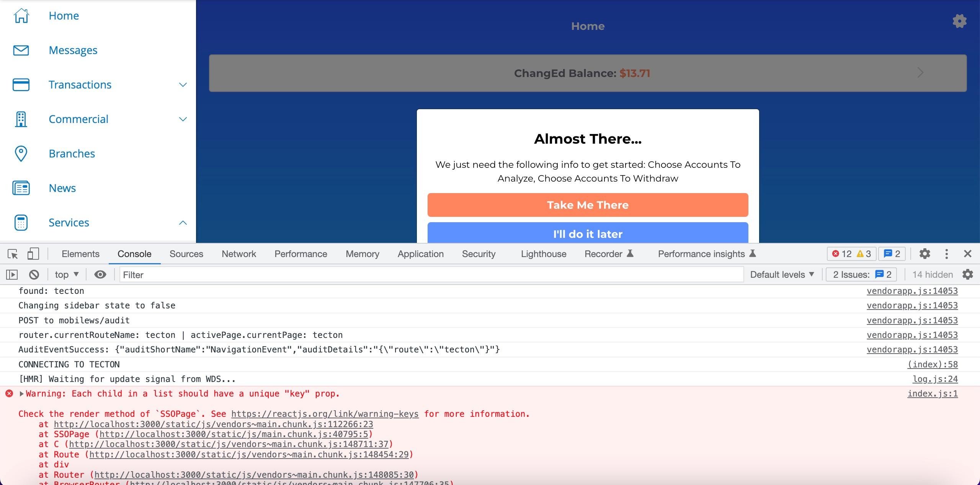Click the Services calculator icon

(x=21, y=223)
